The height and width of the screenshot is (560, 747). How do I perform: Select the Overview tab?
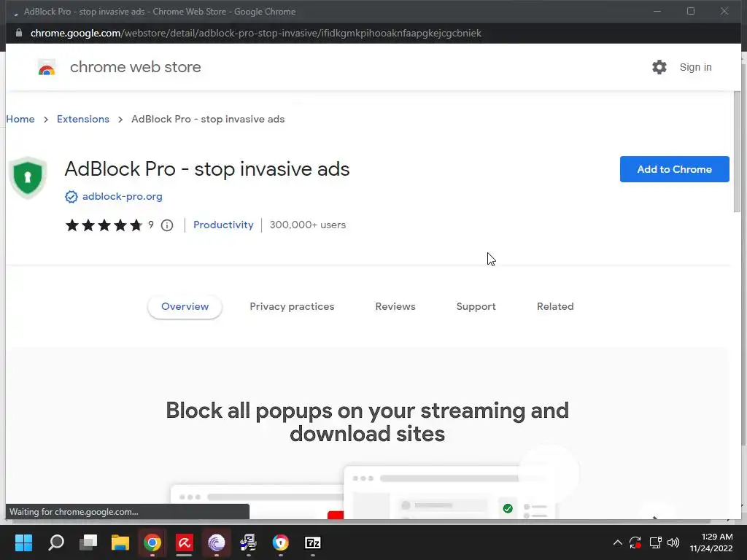185,307
